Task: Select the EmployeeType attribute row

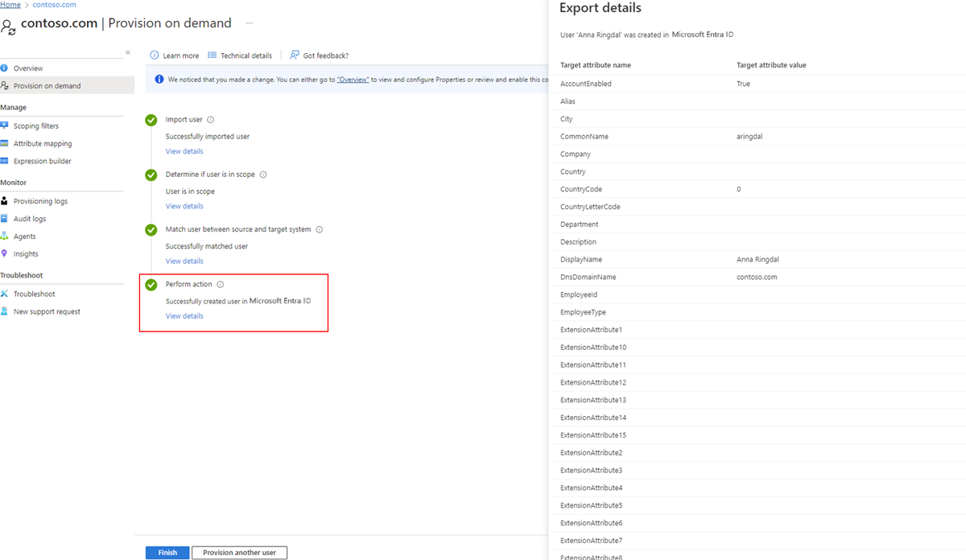Action: (x=757, y=312)
